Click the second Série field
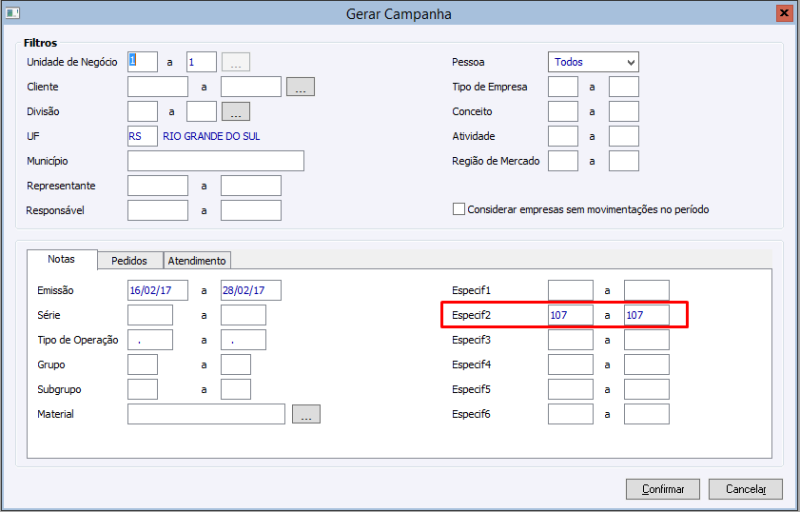Screen dimensions: 800x512 [243, 315]
